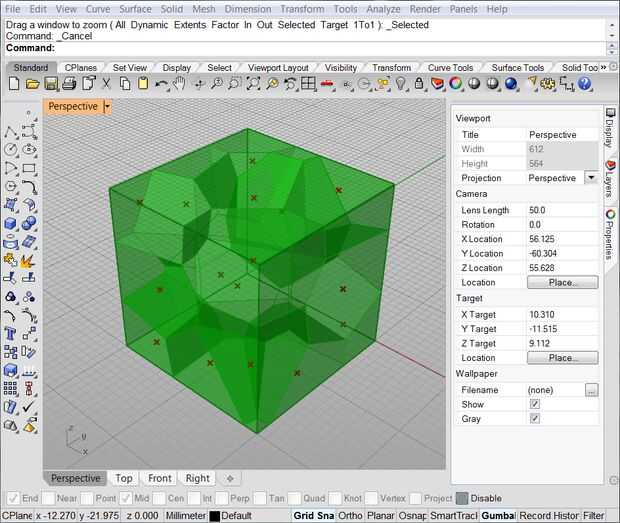Click the Open file folder icon

(x=32, y=84)
